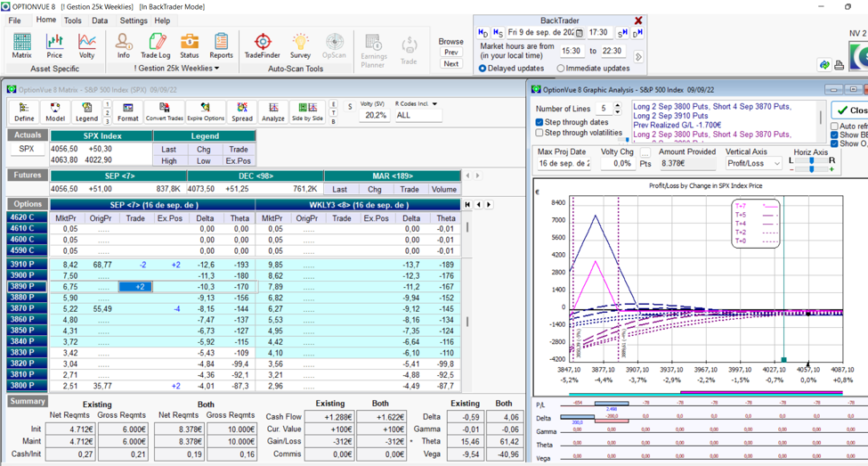This screenshot has height=466, width=868.
Task: Expand the R Codes Incl dropdown
Action: coord(434,103)
